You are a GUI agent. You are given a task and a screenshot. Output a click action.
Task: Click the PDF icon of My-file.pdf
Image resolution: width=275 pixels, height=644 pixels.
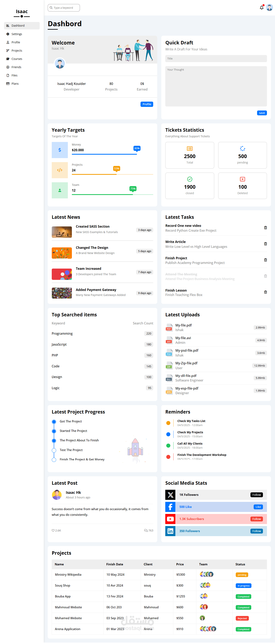point(169,327)
